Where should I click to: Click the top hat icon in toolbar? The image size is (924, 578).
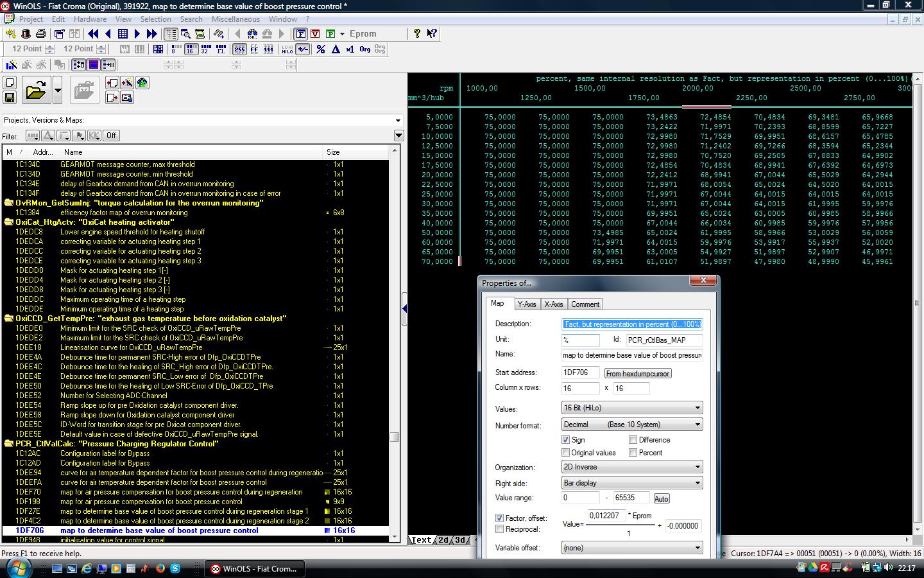[x=26, y=33]
